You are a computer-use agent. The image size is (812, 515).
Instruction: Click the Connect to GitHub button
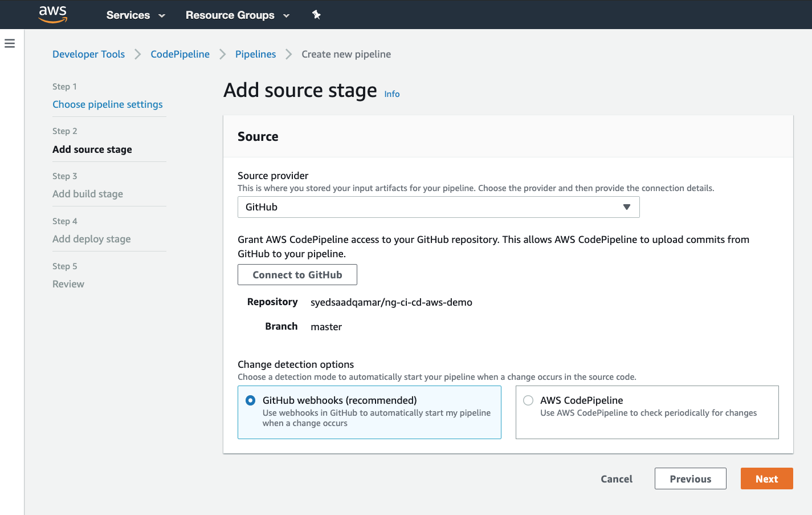click(297, 275)
